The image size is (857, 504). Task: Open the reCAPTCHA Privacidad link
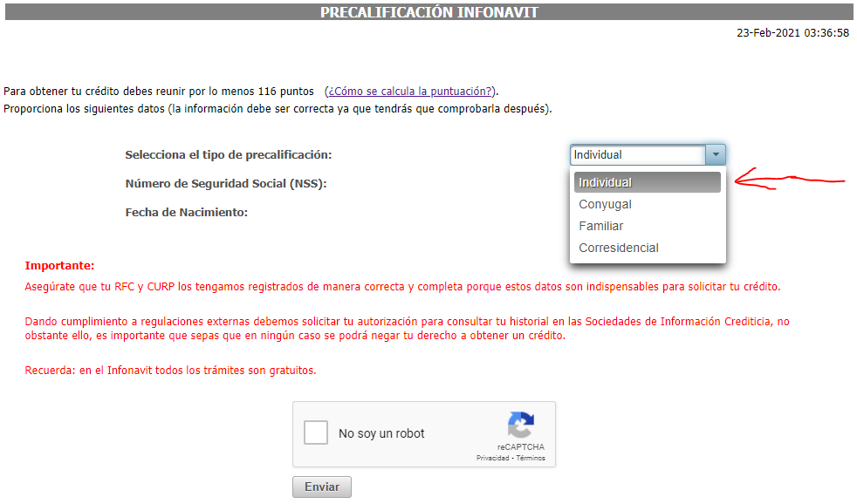coord(492,458)
